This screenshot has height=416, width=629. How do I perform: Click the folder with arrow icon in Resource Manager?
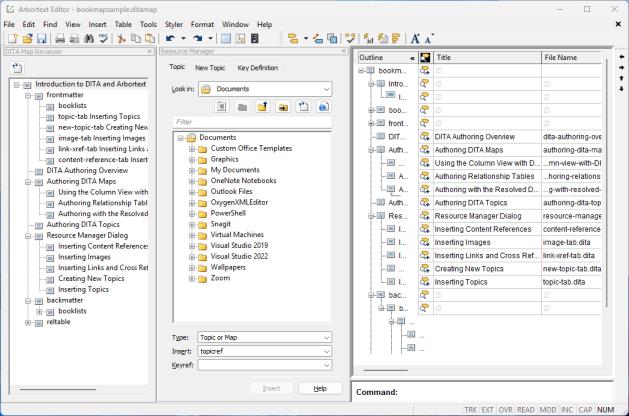pos(283,107)
